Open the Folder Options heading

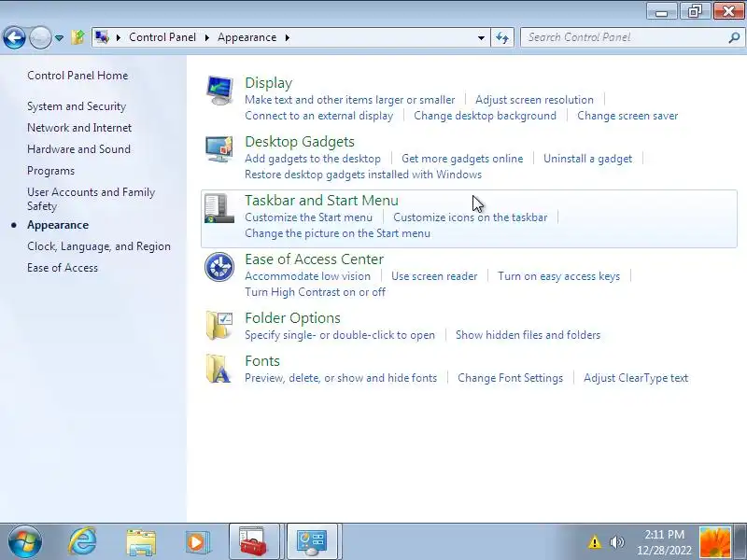coord(292,318)
